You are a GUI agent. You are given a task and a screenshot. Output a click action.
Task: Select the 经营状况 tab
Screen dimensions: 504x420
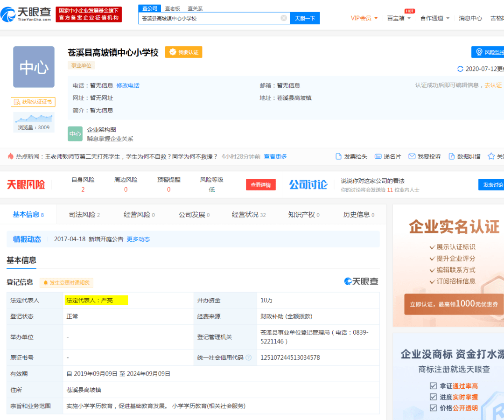pyautogui.click(x=248, y=215)
